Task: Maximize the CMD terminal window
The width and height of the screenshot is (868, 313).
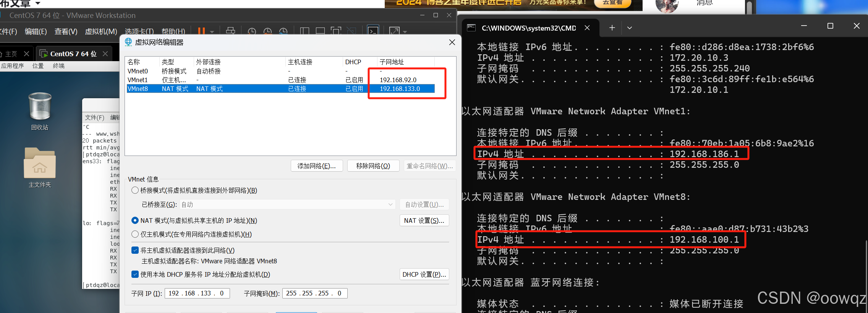Action: point(830,26)
